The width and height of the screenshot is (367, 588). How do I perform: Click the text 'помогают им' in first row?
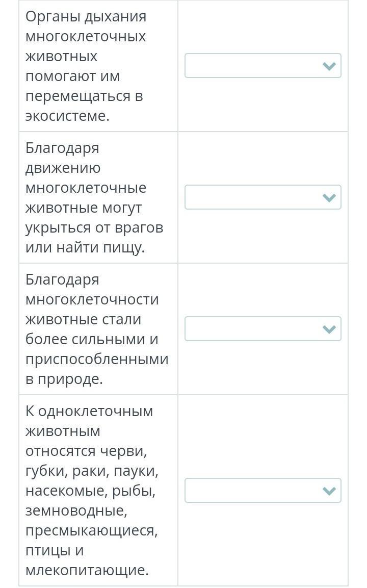pos(72,76)
